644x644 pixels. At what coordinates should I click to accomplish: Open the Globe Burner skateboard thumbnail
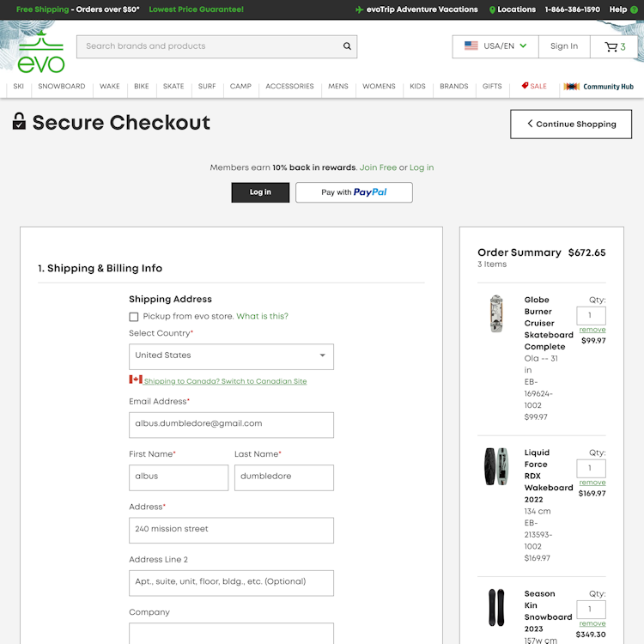(x=496, y=313)
